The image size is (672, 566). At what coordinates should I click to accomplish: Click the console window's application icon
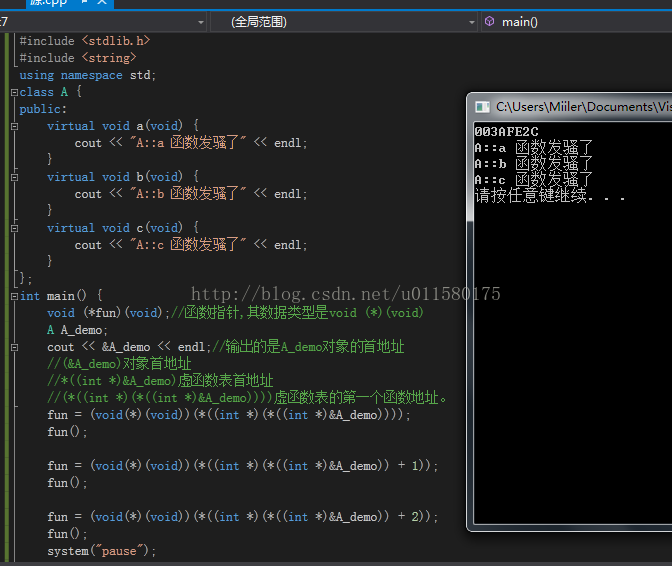coord(482,107)
